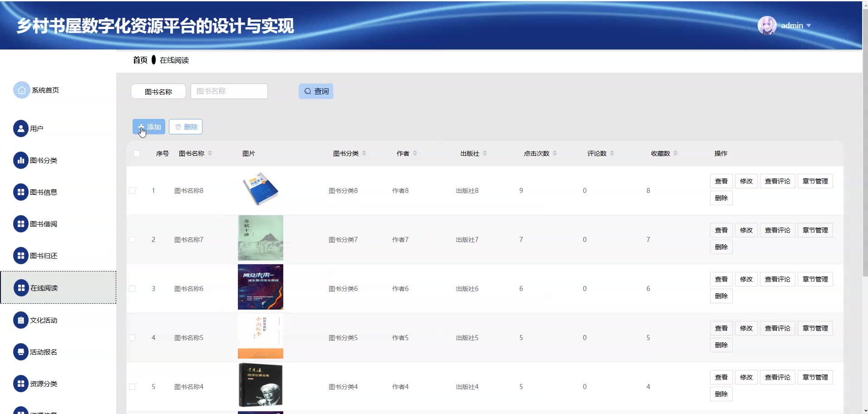Expand the admin dropdown arrow
The width and height of the screenshot is (868, 414).
click(x=809, y=26)
